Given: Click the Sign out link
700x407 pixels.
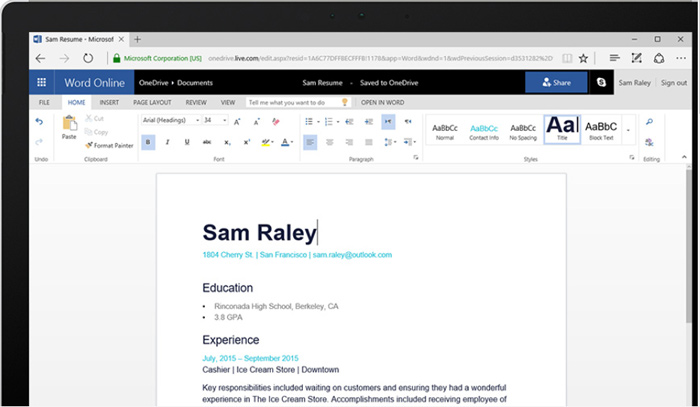Looking at the screenshot, I should 674,83.
